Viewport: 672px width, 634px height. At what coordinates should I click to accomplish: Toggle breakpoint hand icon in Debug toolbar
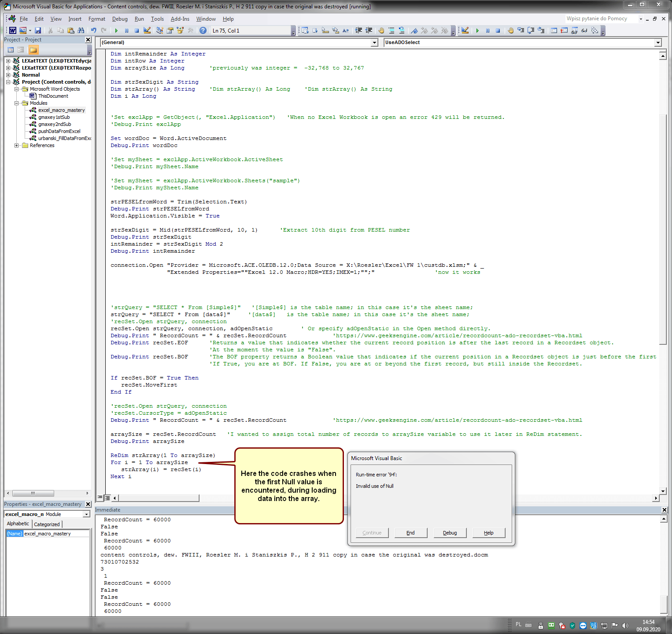click(x=511, y=30)
